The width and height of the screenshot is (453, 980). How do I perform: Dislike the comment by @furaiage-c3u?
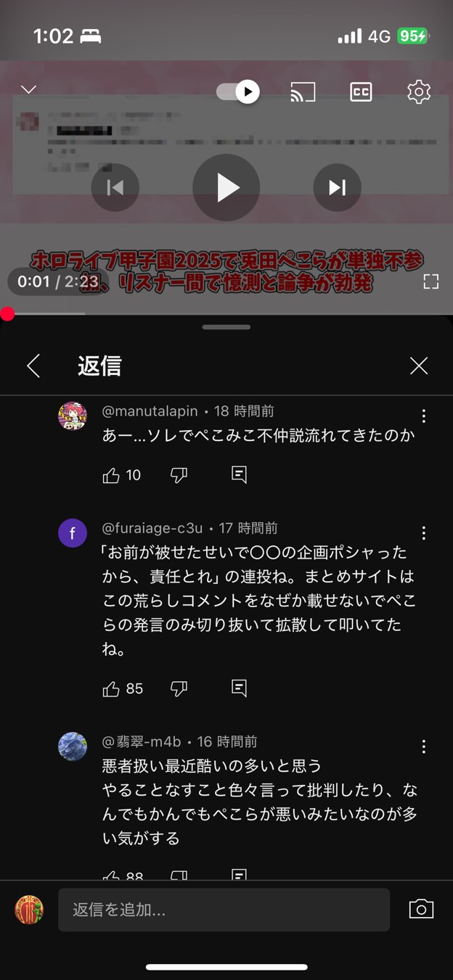pos(179,688)
